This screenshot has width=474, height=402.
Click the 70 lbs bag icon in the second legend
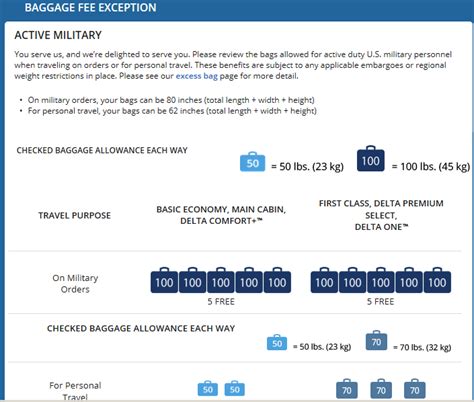tap(376, 341)
